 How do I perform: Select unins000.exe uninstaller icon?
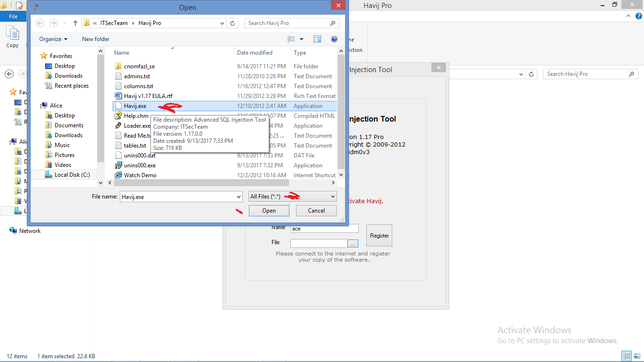118,165
